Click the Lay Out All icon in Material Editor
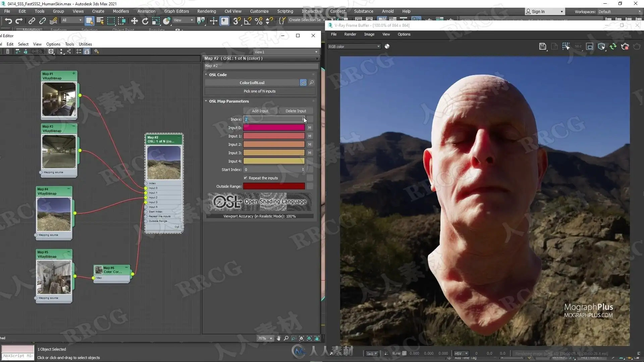The width and height of the screenshot is (644, 362). coord(61,51)
